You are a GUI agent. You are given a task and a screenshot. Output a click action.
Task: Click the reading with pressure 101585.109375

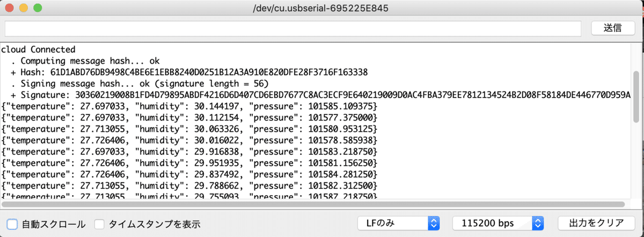189,106
